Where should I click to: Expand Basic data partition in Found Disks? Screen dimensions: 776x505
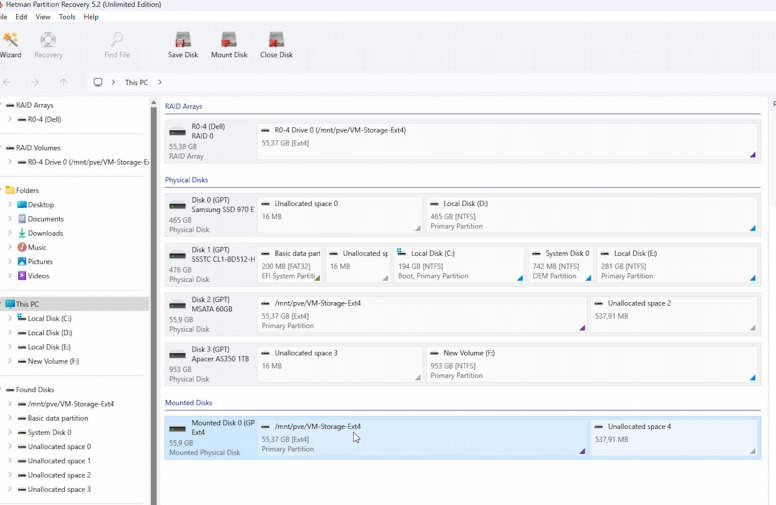tap(10, 418)
